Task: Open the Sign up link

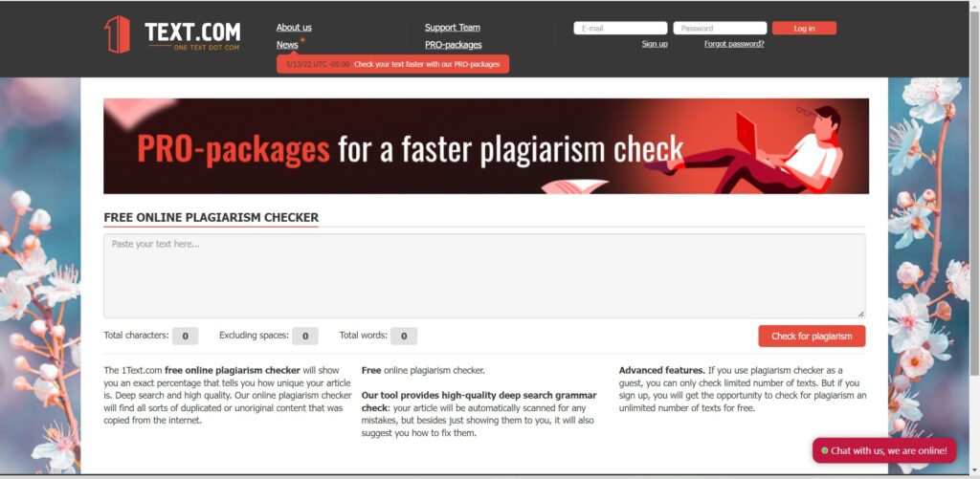Action: (x=655, y=44)
